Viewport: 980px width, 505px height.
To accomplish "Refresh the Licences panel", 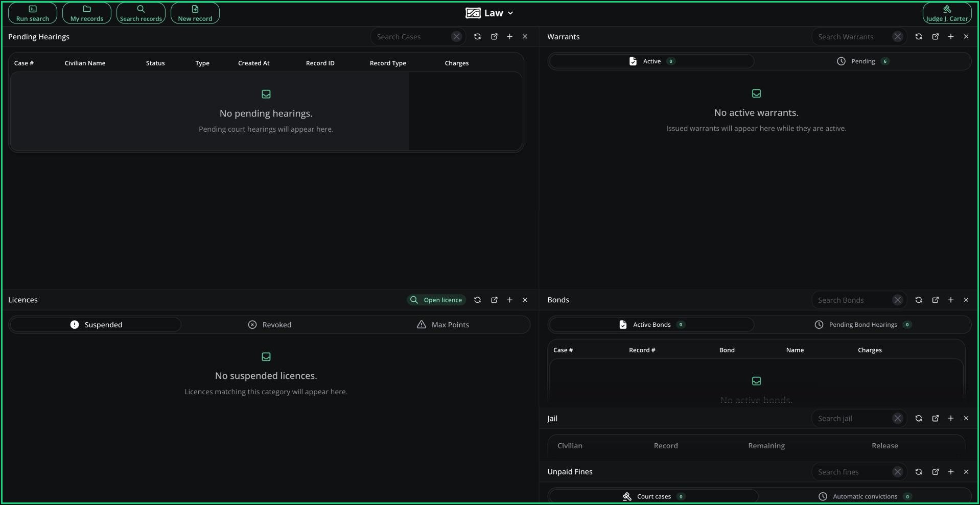I will tap(477, 300).
